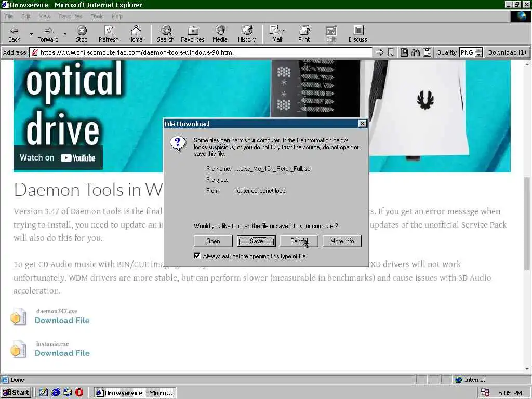532x399 pixels.
Task: Click the Download (1) button
Action: (507, 52)
